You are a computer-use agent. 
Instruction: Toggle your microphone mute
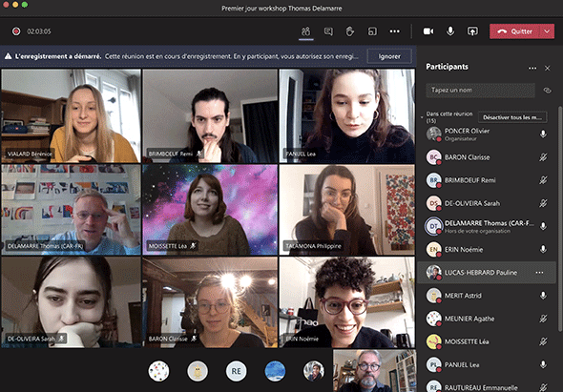click(450, 31)
